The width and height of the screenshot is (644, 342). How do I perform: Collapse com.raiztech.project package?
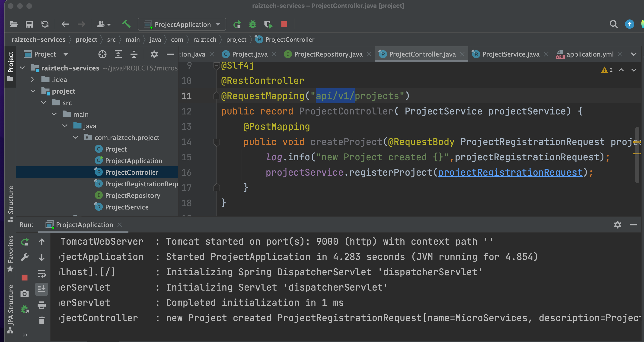(x=76, y=137)
